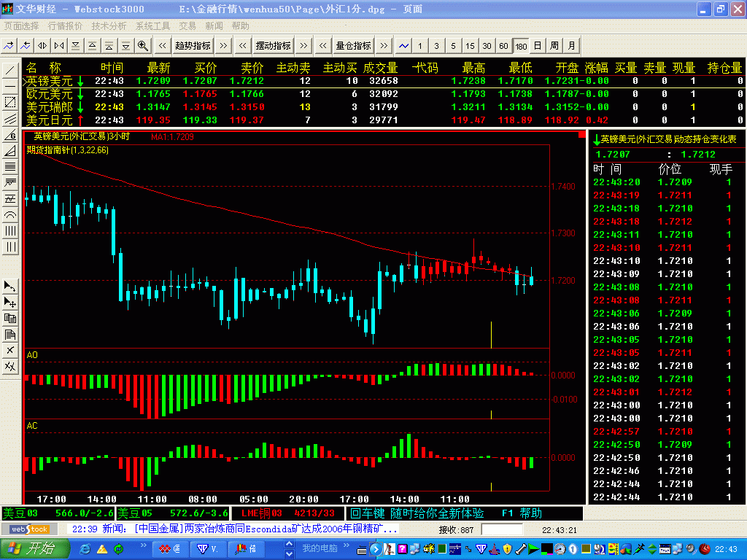Viewport: 747px width, 560px height.
Task: Click the 趋势指标 button
Action: pyautogui.click(x=193, y=45)
